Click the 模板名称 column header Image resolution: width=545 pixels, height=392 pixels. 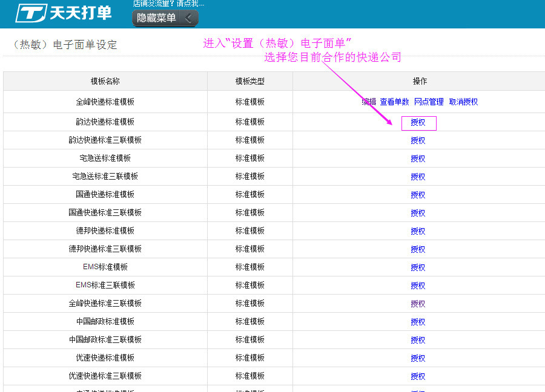point(105,81)
